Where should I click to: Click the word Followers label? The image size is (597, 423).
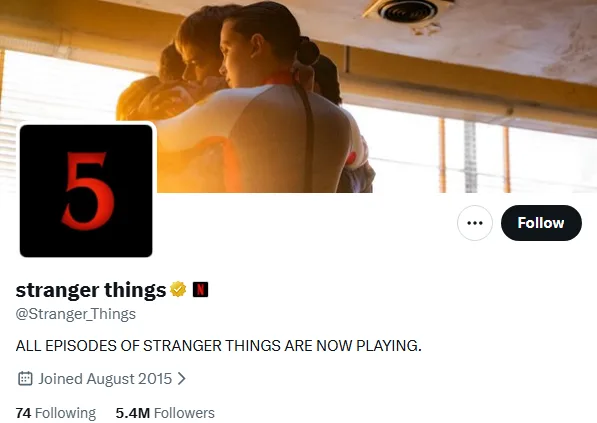point(184,413)
